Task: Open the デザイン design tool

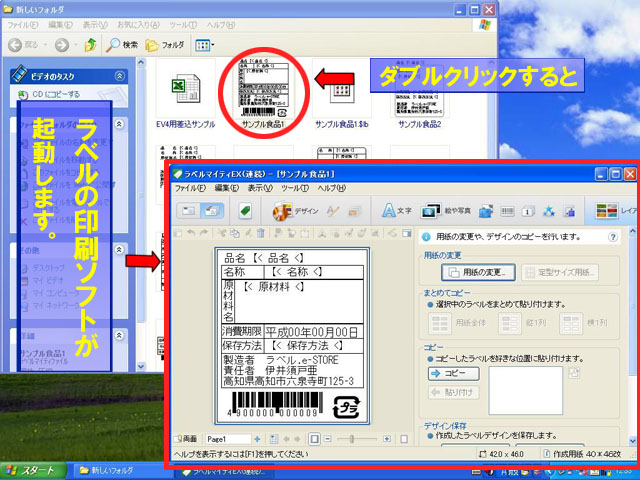Action: coord(295,211)
